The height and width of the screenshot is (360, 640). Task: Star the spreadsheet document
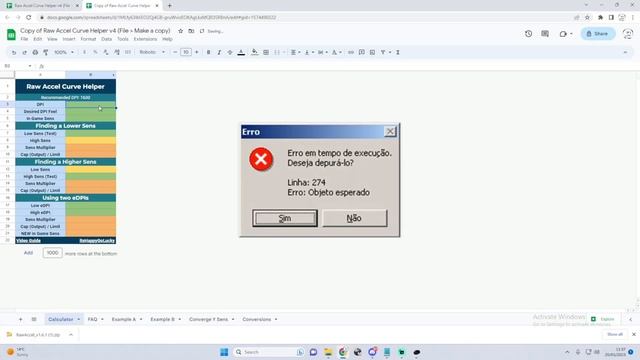tap(180, 31)
